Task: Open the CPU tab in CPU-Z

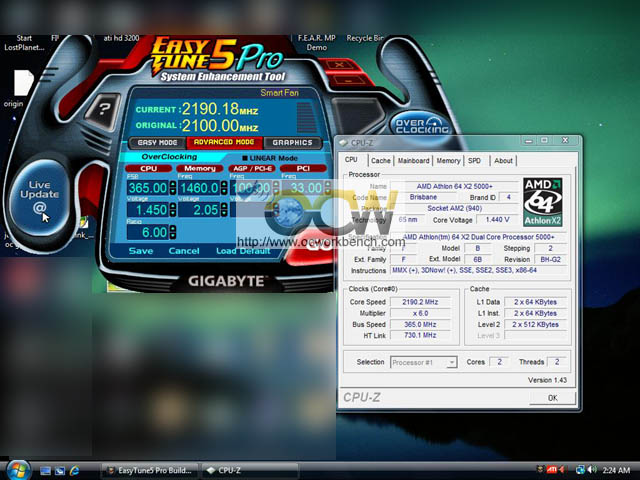Action: pyautogui.click(x=351, y=160)
